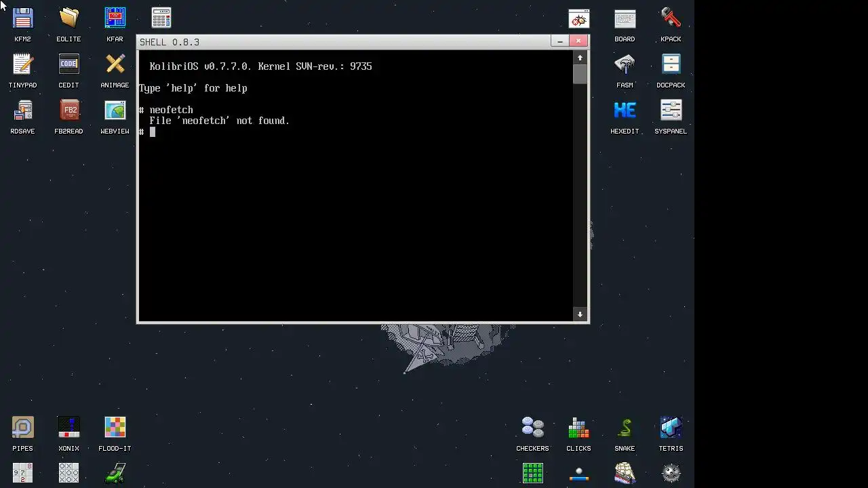Launch the EOLITE folder icon
The height and width of the screenshot is (488, 868).
(68, 18)
